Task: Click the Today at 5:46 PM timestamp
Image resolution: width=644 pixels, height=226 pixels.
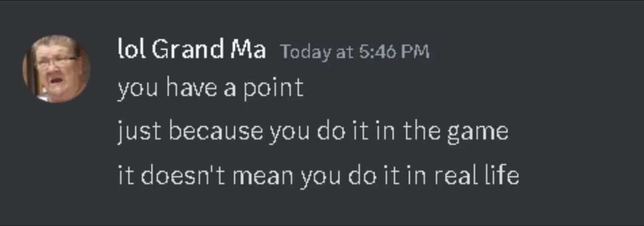Action: point(355,52)
